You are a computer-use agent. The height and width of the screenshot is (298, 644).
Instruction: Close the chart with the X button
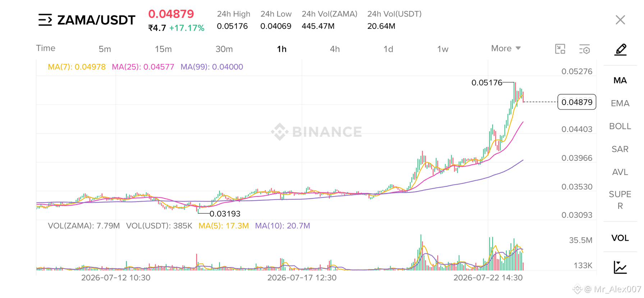pyautogui.click(x=620, y=20)
